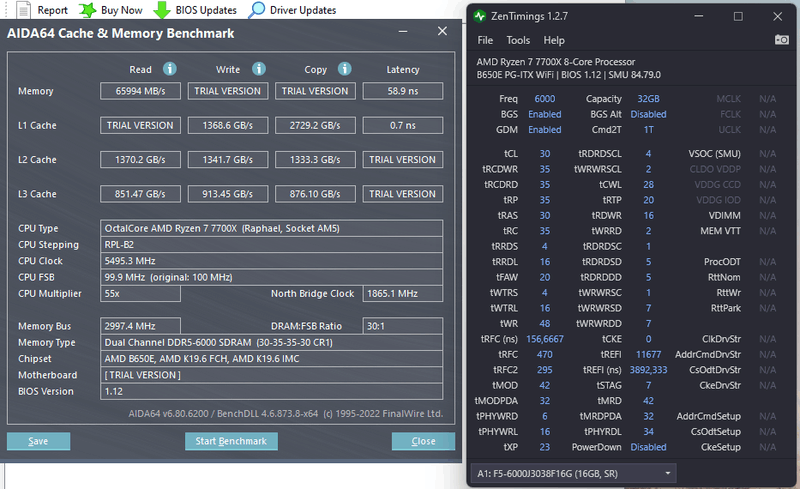Open Driver Updates magnifier icon

click(x=257, y=9)
